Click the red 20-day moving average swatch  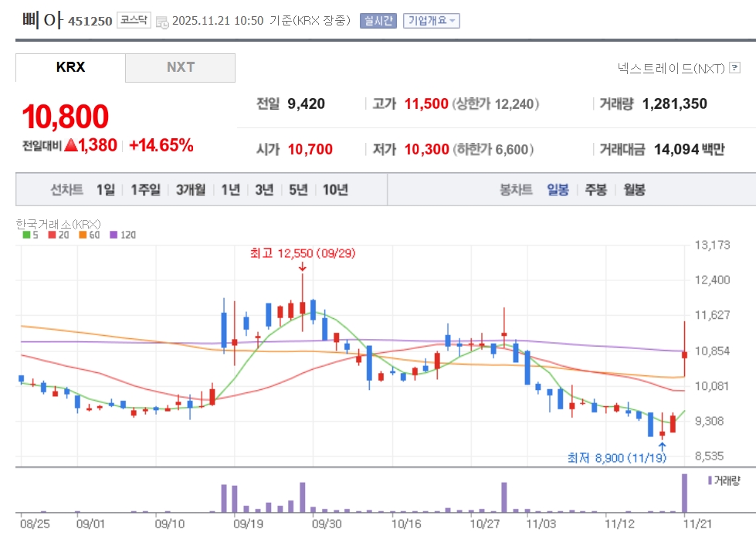[52, 235]
